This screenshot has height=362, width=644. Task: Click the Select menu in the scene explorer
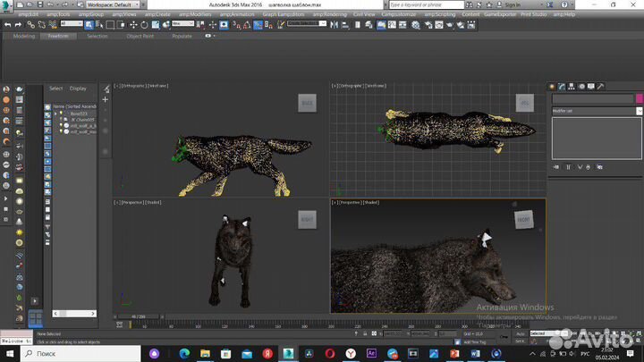(x=55, y=88)
